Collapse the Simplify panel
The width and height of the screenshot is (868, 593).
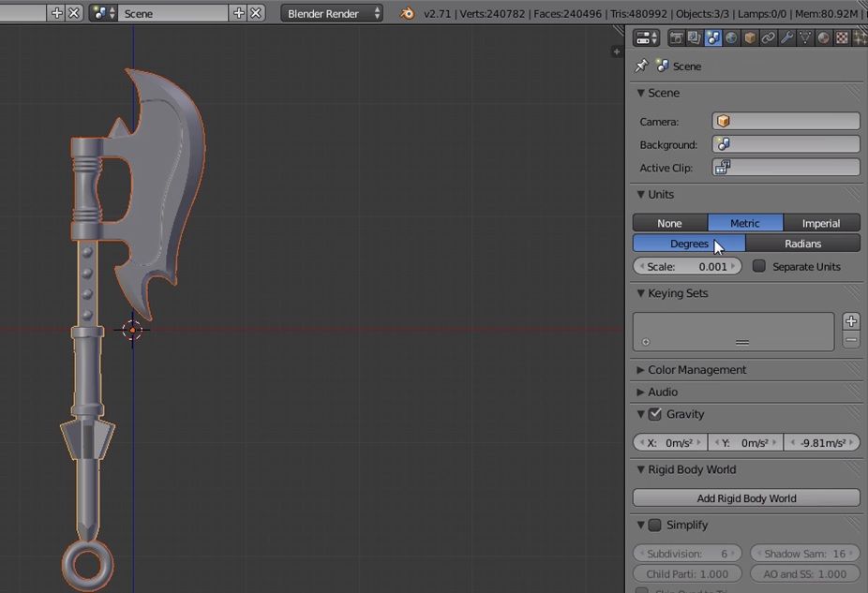[x=640, y=525]
